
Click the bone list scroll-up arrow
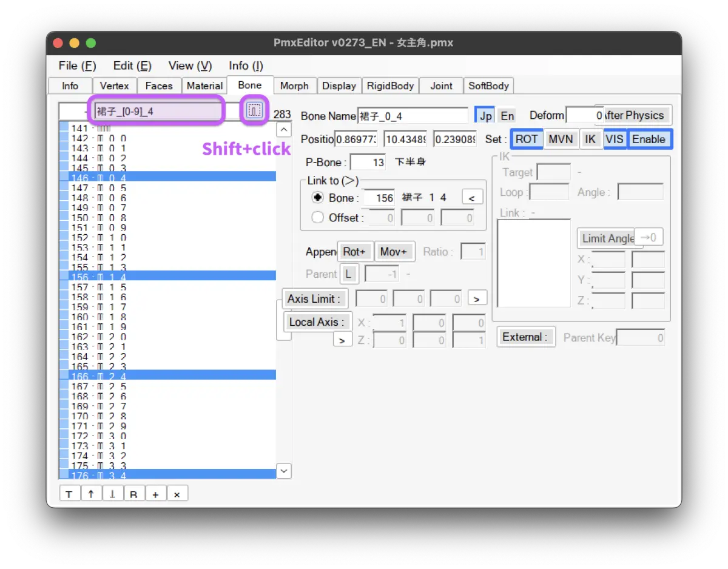coord(283,130)
